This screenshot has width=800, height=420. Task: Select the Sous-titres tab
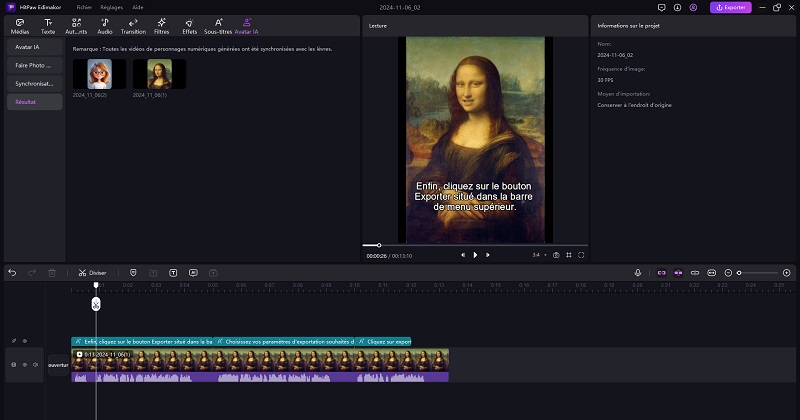tap(218, 25)
